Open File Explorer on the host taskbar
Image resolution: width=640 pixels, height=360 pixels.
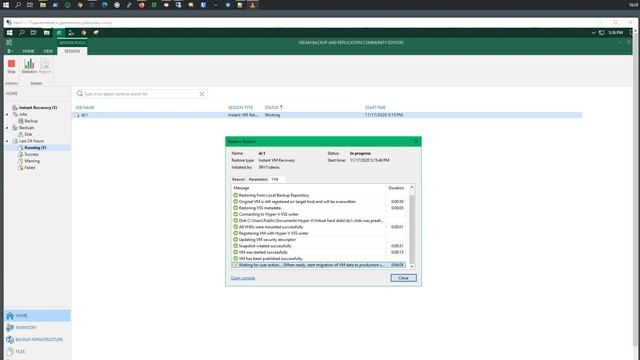[x=43, y=5]
